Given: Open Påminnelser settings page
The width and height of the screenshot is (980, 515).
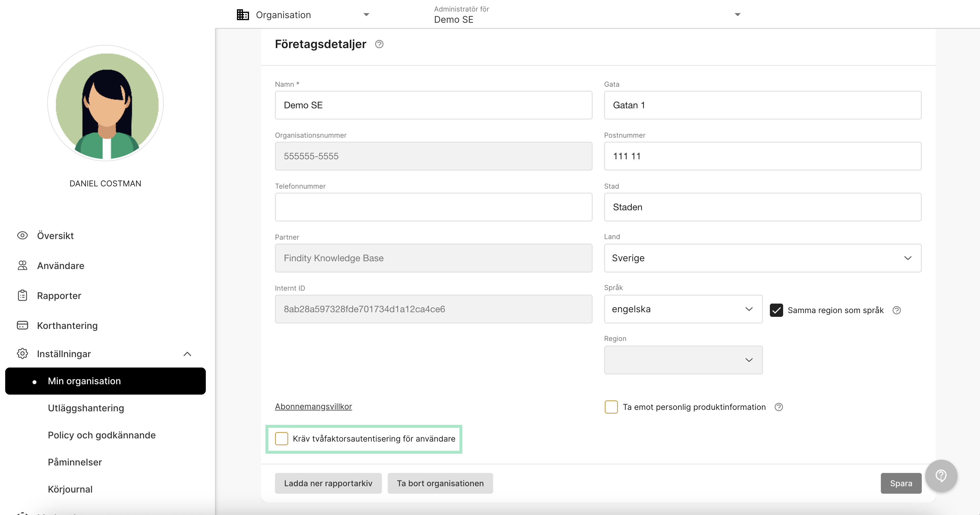Looking at the screenshot, I should (75, 462).
